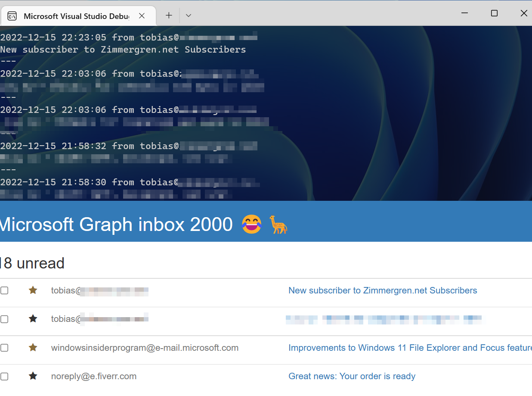Open the Windows 11 File Explorer improvements email

410,348
